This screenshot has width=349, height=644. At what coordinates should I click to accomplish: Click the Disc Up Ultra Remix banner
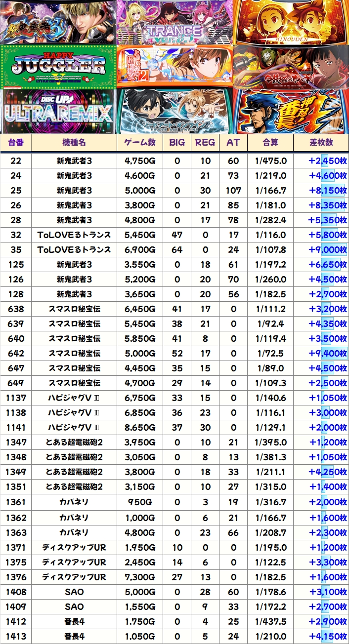pos(58,111)
